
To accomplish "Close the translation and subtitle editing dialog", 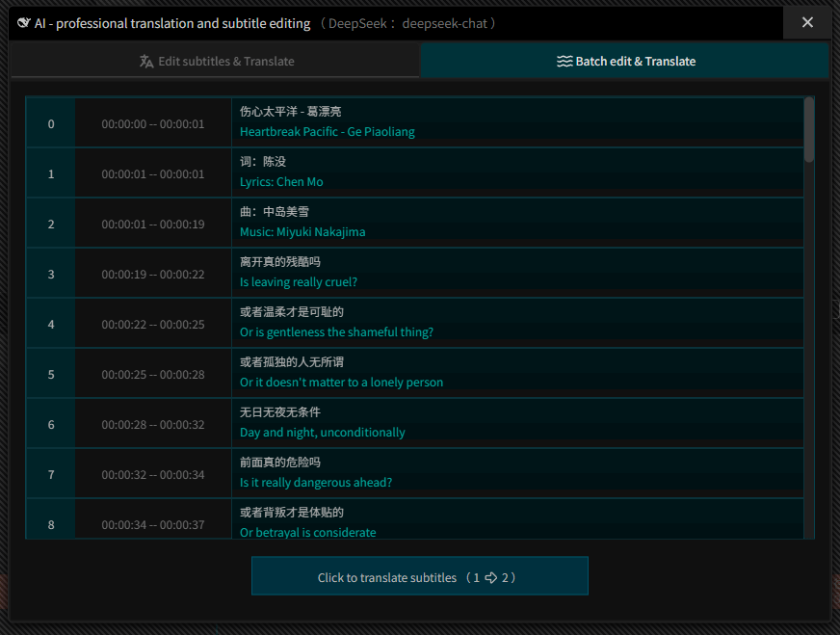I will (807, 22).
